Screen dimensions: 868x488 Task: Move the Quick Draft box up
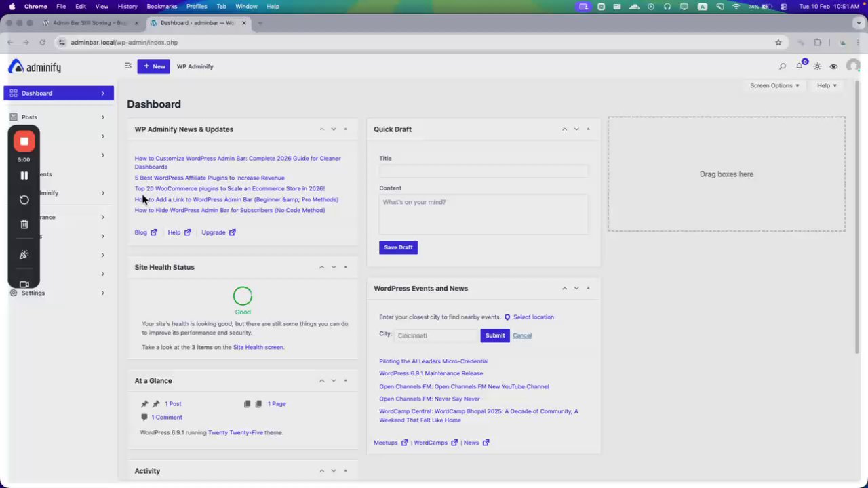(564, 129)
